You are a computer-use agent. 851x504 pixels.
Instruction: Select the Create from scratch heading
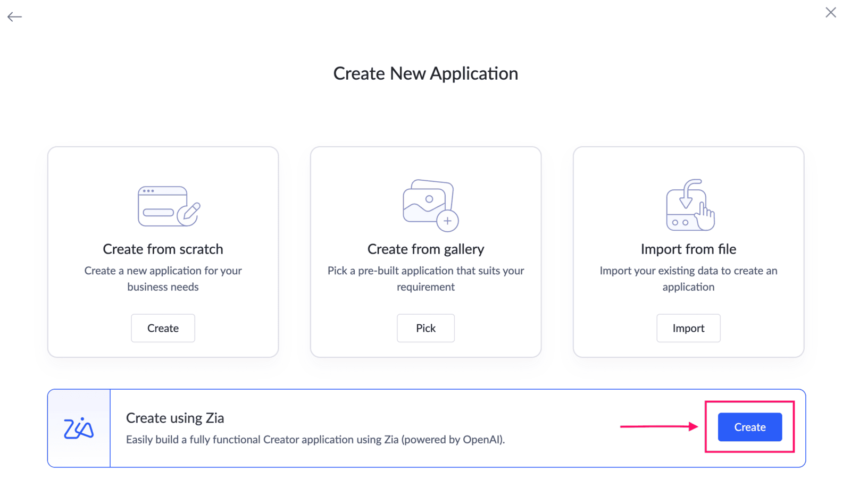163,249
